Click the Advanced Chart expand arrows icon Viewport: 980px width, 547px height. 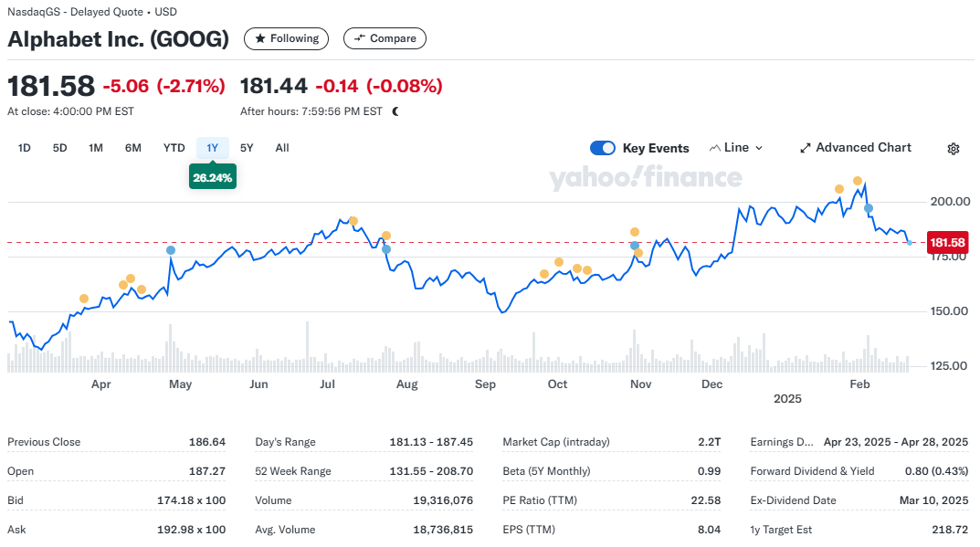click(x=805, y=148)
